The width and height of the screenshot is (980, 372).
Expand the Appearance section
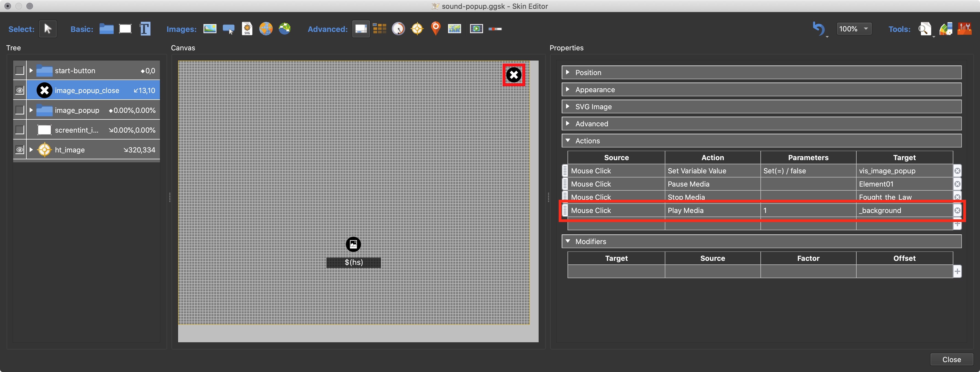coord(761,89)
